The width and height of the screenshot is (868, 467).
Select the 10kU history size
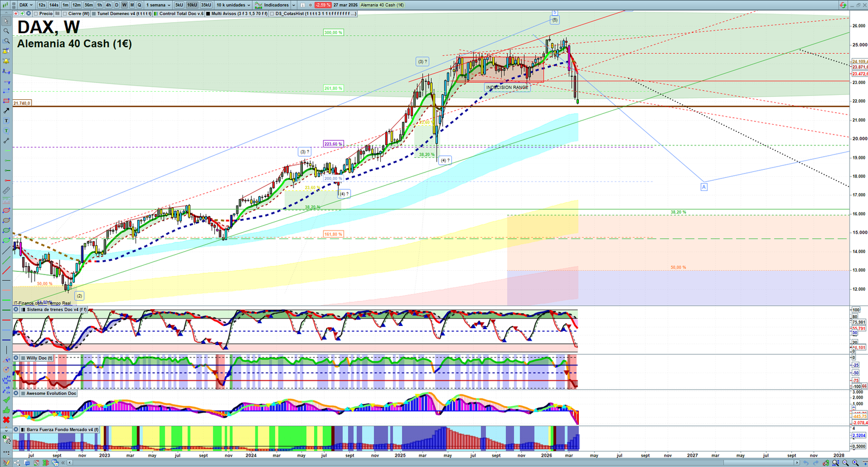pyautogui.click(x=192, y=5)
